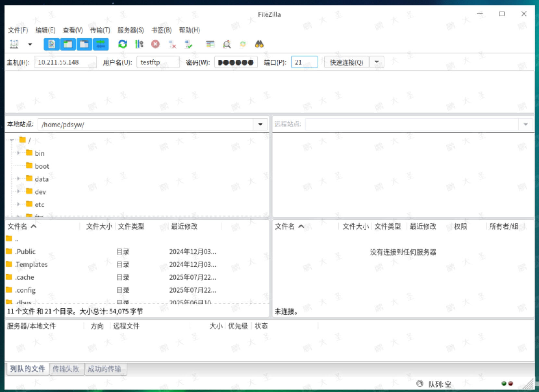Open the Site Manager
The height and width of the screenshot is (392, 539).
pyautogui.click(x=14, y=44)
